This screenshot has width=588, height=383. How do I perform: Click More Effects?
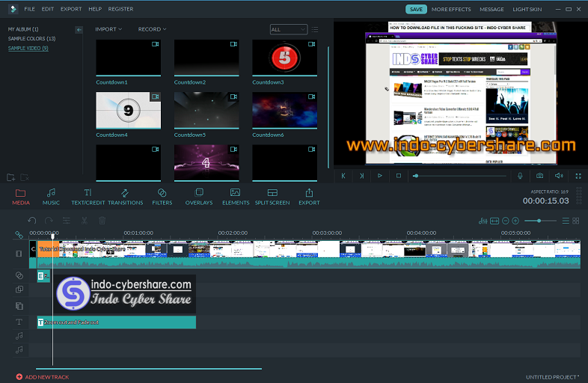click(x=451, y=10)
